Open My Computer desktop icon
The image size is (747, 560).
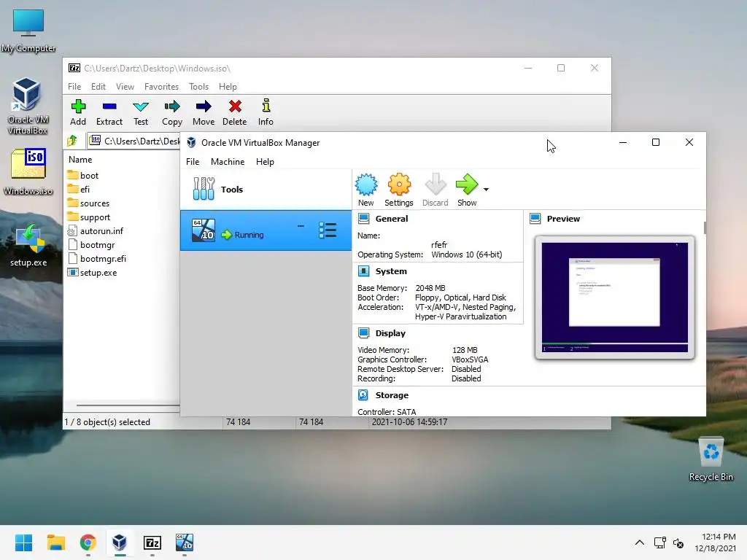click(28, 31)
